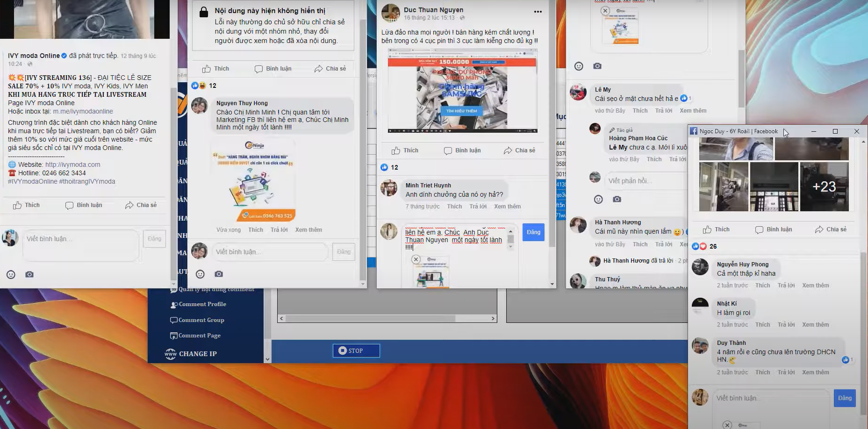
Task: Open Duc Thuan Nguyen's profile name
Action: (434, 10)
